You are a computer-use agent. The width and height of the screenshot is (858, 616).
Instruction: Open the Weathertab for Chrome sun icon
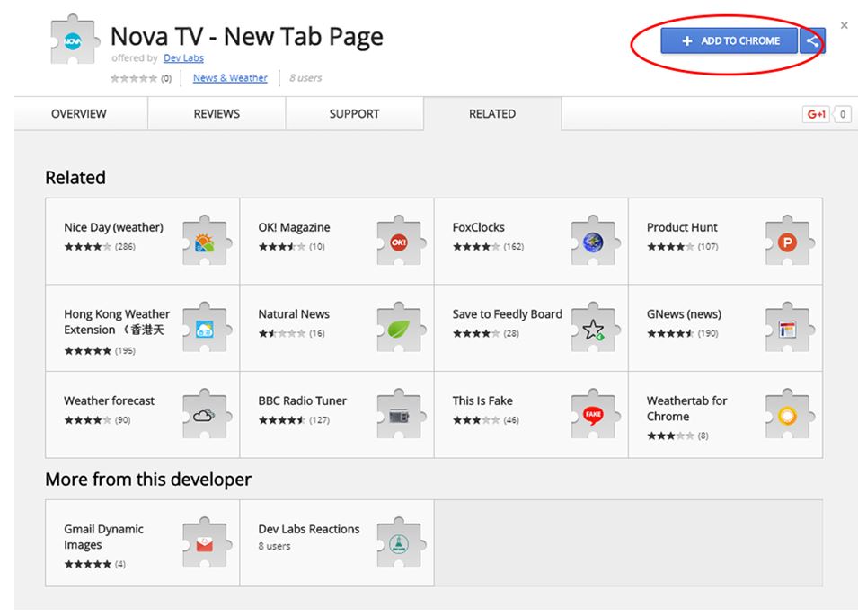point(790,414)
